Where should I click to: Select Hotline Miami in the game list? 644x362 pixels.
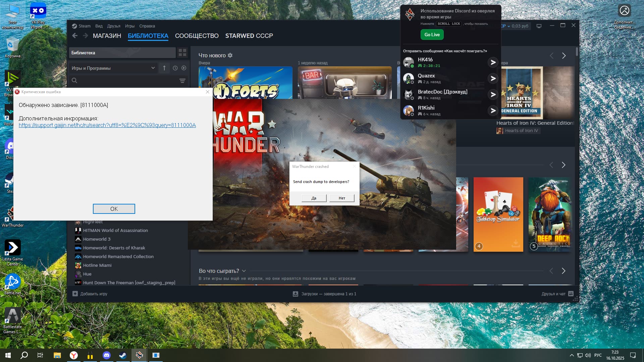point(97,265)
